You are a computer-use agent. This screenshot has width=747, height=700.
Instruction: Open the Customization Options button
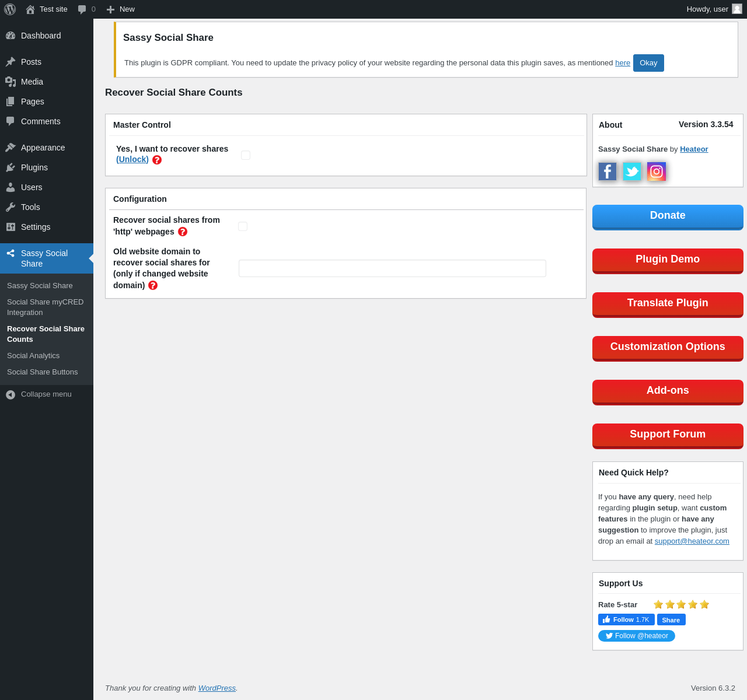[x=668, y=348]
